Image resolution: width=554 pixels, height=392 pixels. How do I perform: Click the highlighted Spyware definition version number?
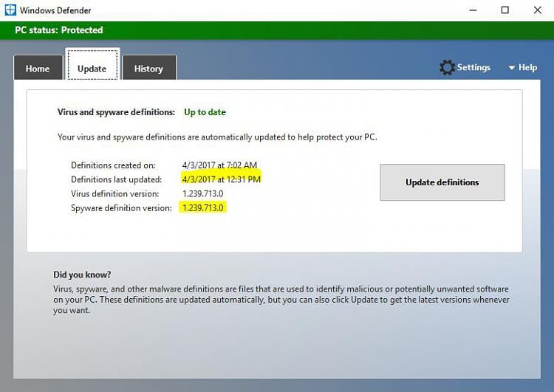tap(202, 208)
